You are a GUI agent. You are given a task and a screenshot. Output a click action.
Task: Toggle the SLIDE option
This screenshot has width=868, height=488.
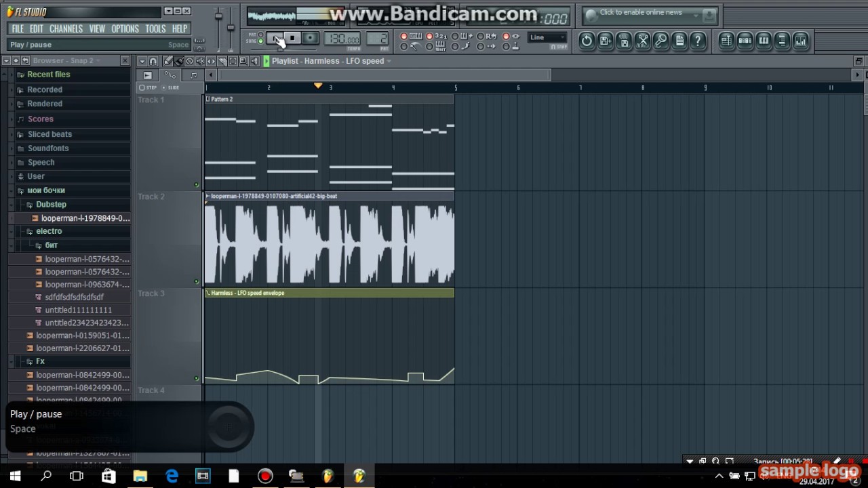click(170, 87)
